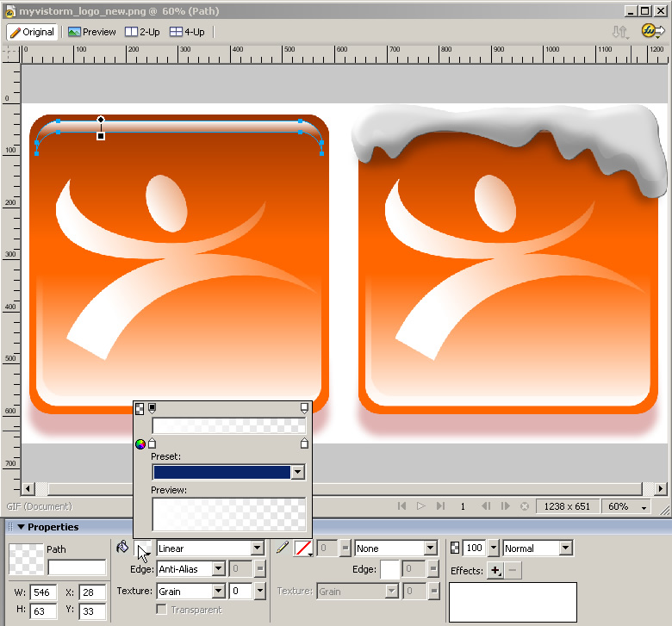Open the 2-Up view tab
The image size is (672, 626).
143,32
